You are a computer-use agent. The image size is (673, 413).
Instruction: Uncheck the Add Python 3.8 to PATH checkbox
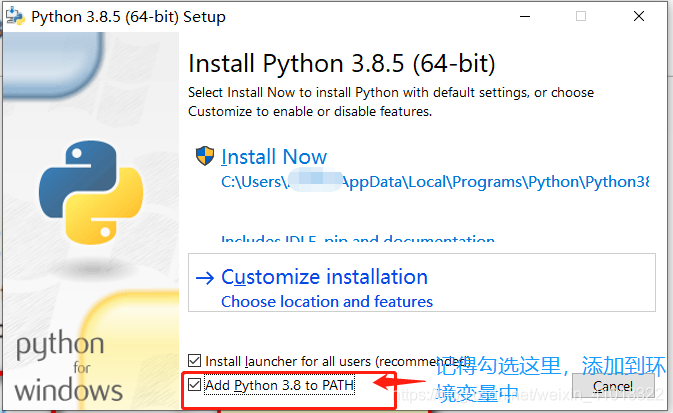pyautogui.click(x=194, y=384)
